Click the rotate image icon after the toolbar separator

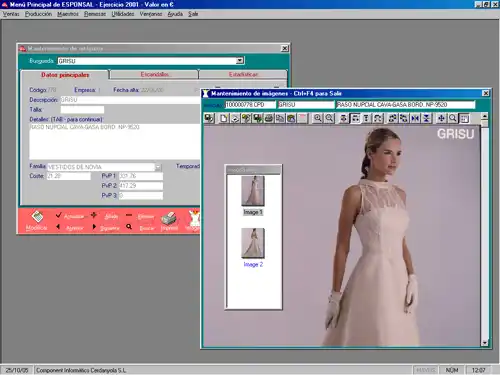(393, 118)
